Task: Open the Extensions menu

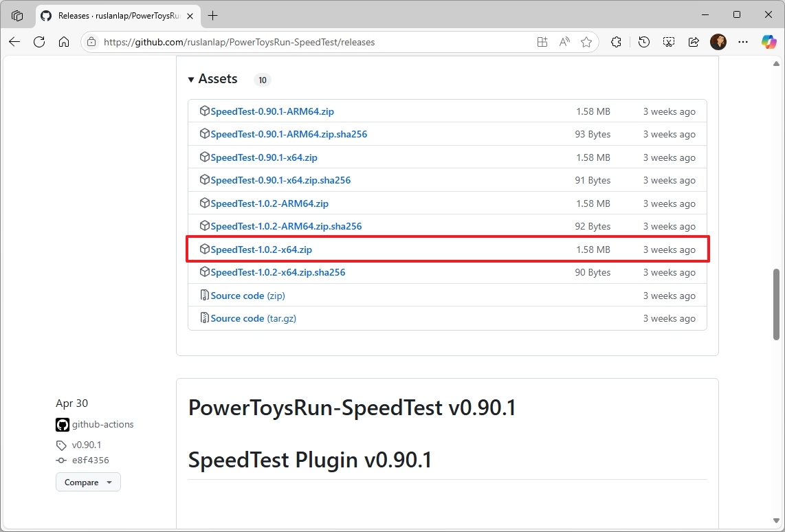Action: (x=617, y=42)
